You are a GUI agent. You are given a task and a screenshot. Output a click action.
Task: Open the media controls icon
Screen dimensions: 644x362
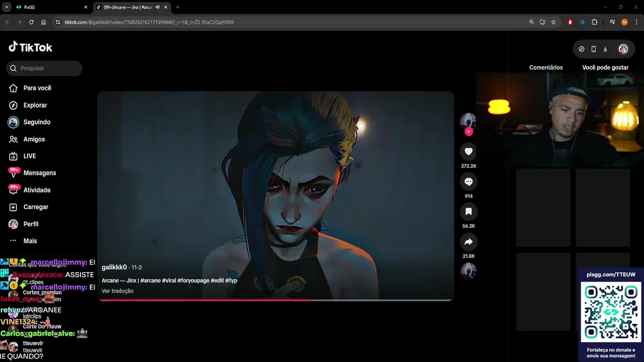(612, 22)
